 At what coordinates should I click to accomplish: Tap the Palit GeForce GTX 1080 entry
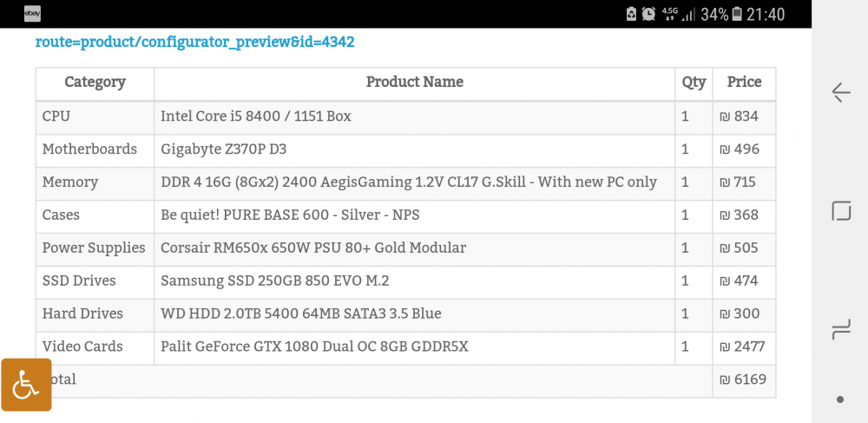pyautogui.click(x=314, y=347)
